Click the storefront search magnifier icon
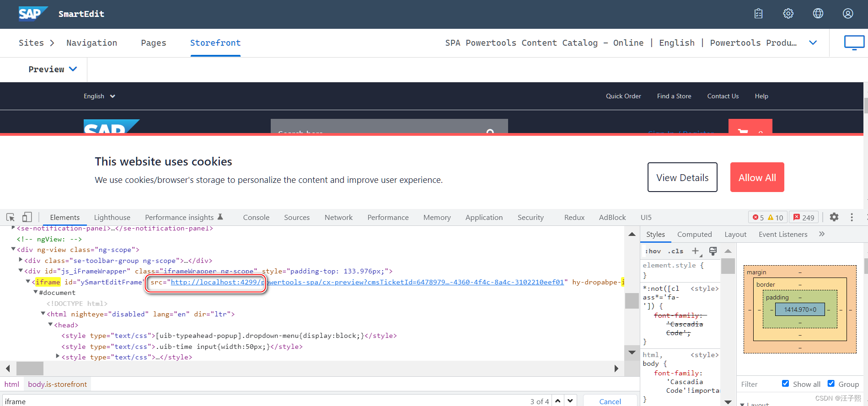 [490, 132]
